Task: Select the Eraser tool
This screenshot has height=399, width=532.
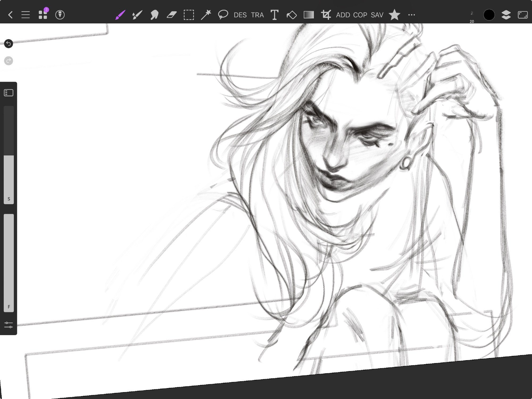Action: (172, 15)
